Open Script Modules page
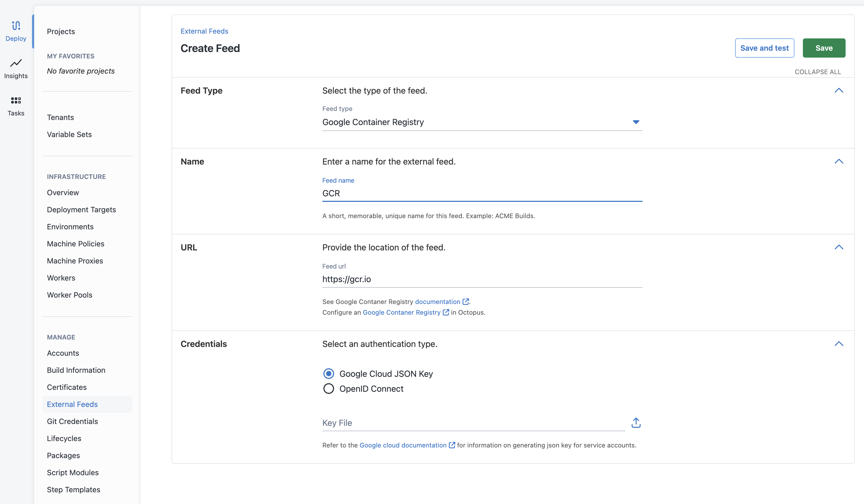Viewport: 864px width, 504px height. [73, 473]
